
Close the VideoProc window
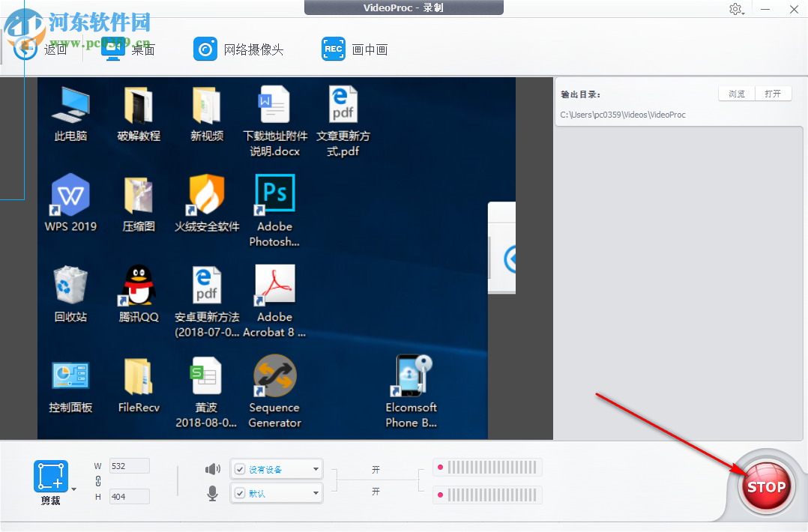click(794, 9)
